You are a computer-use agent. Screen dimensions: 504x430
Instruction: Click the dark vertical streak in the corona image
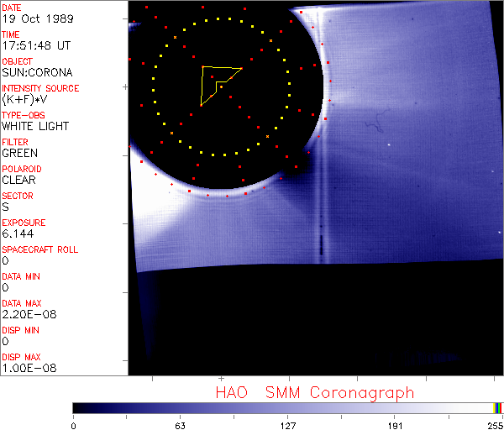click(323, 244)
